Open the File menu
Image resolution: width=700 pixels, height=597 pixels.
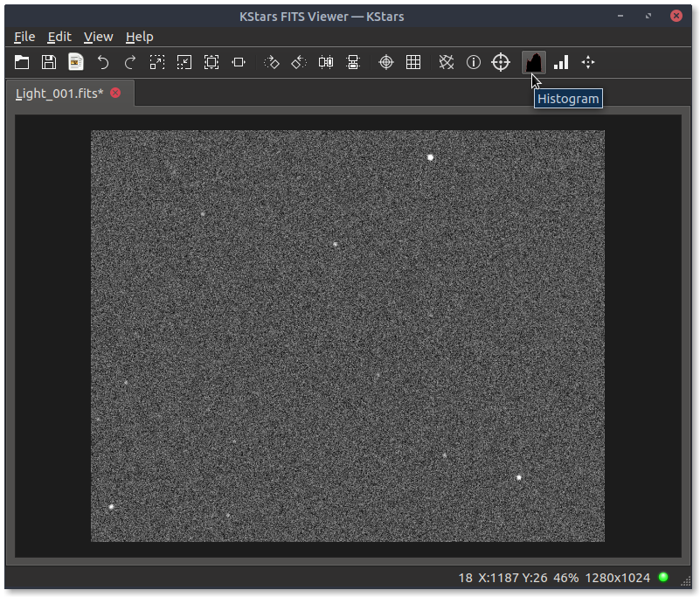click(x=24, y=36)
